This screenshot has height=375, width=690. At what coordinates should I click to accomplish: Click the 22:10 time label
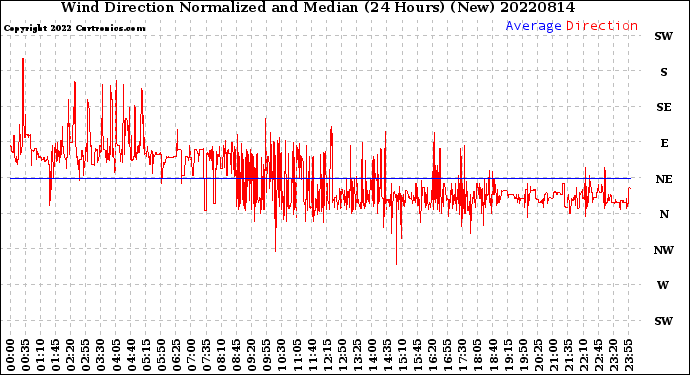tap(583, 355)
